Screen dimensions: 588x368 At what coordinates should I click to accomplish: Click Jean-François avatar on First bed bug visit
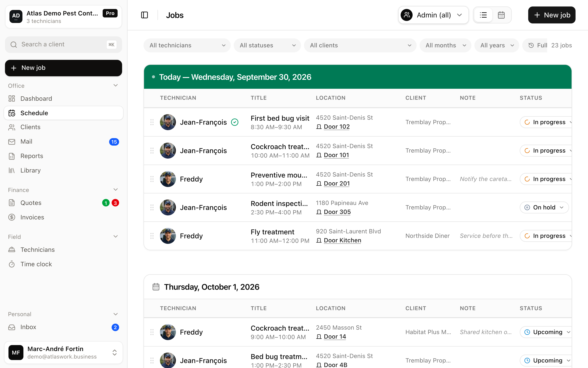click(x=168, y=122)
